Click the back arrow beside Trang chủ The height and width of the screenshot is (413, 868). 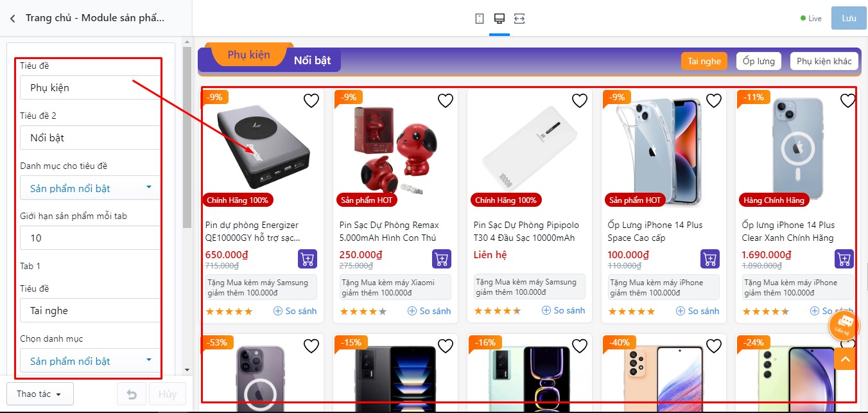[12, 18]
